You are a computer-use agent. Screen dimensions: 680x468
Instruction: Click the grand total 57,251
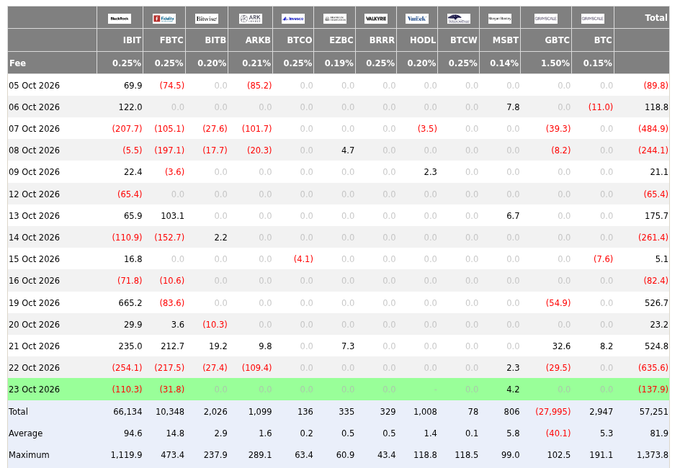coord(654,412)
